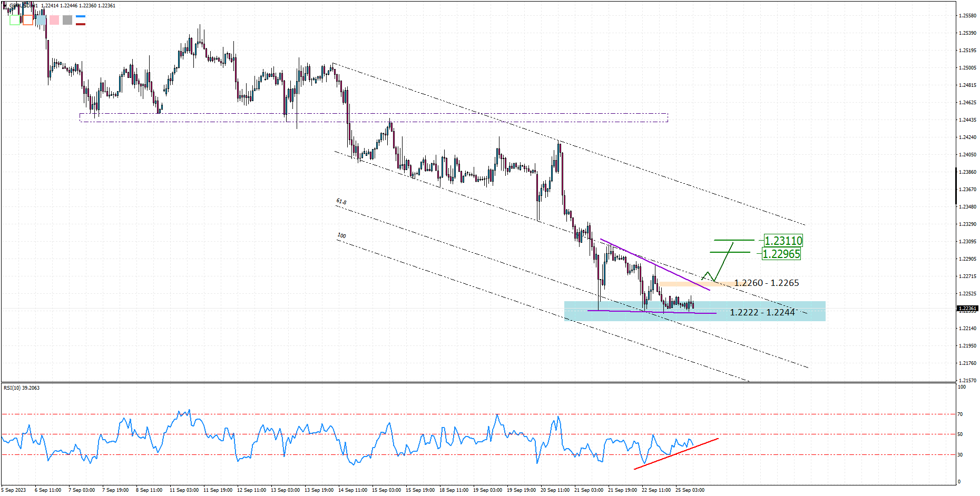
Task: Select the dark red horizontal line marker
Action: pyautogui.click(x=81, y=25)
